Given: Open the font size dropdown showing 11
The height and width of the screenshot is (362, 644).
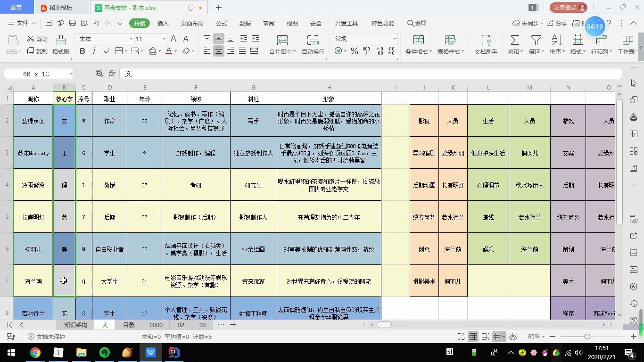Looking at the screenshot, I should tap(164, 39).
